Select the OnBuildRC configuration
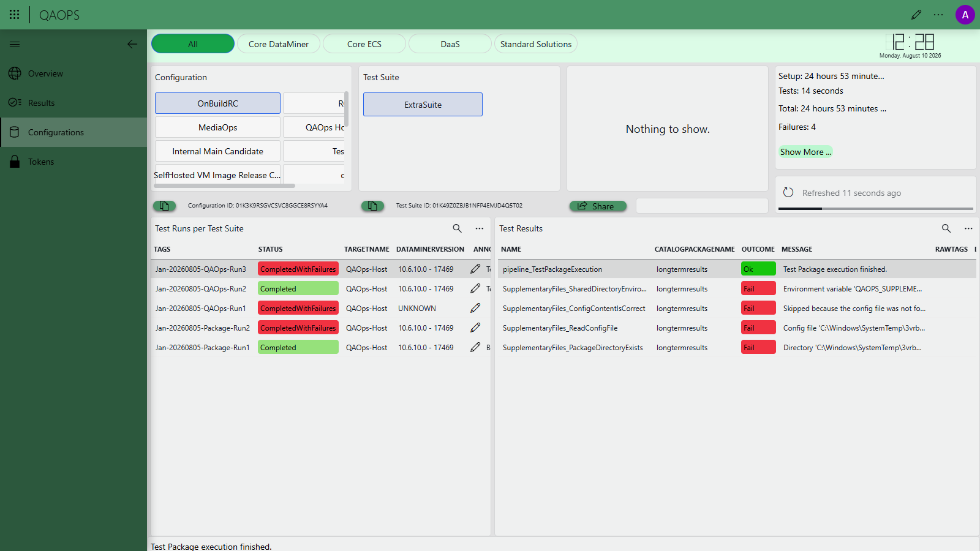 coord(217,103)
